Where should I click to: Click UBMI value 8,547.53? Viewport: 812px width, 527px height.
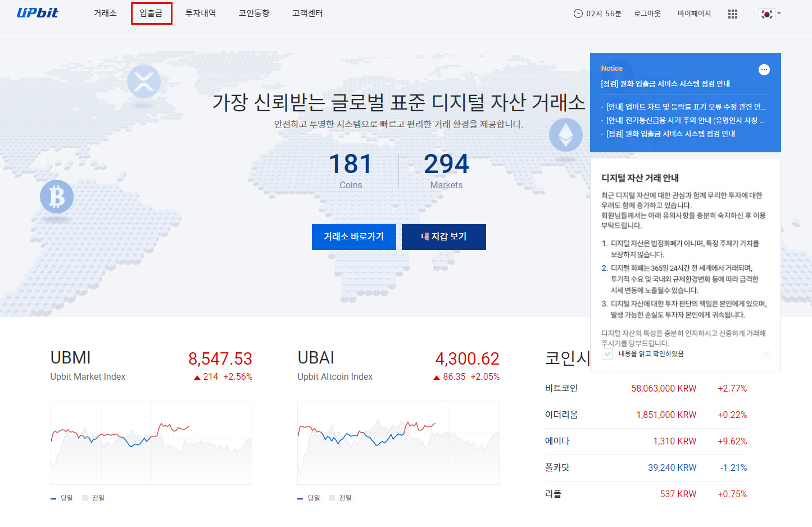pyautogui.click(x=220, y=358)
